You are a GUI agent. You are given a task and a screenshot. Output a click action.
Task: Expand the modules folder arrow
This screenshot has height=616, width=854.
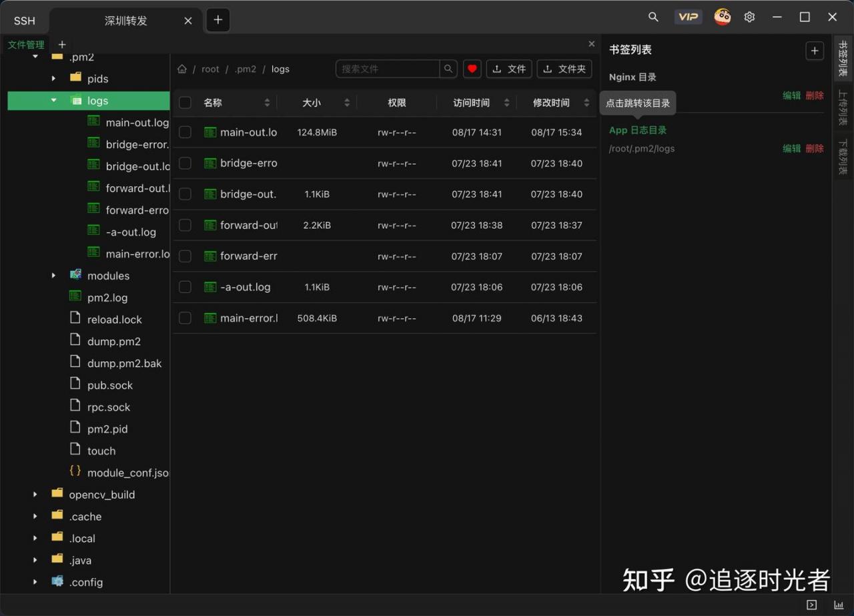(x=53, y=276)
